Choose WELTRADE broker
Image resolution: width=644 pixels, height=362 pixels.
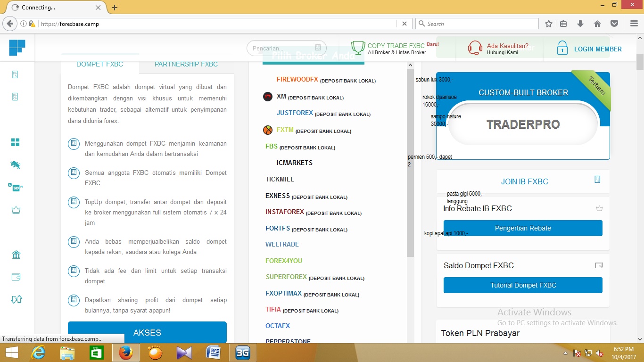[x=282, y=244]
